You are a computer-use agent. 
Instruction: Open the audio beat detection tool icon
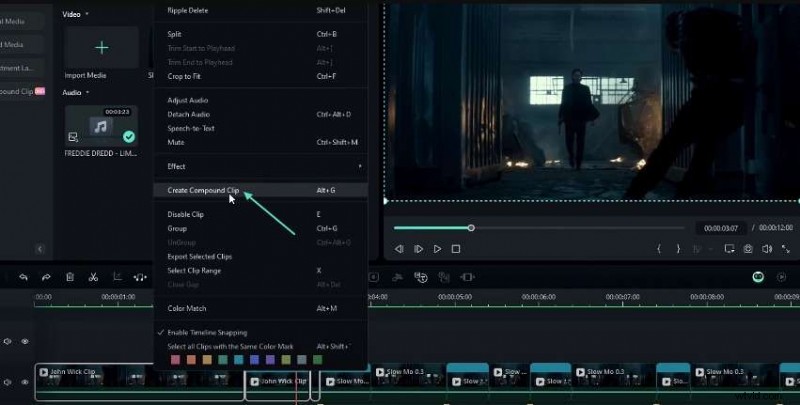coord(140,277)
